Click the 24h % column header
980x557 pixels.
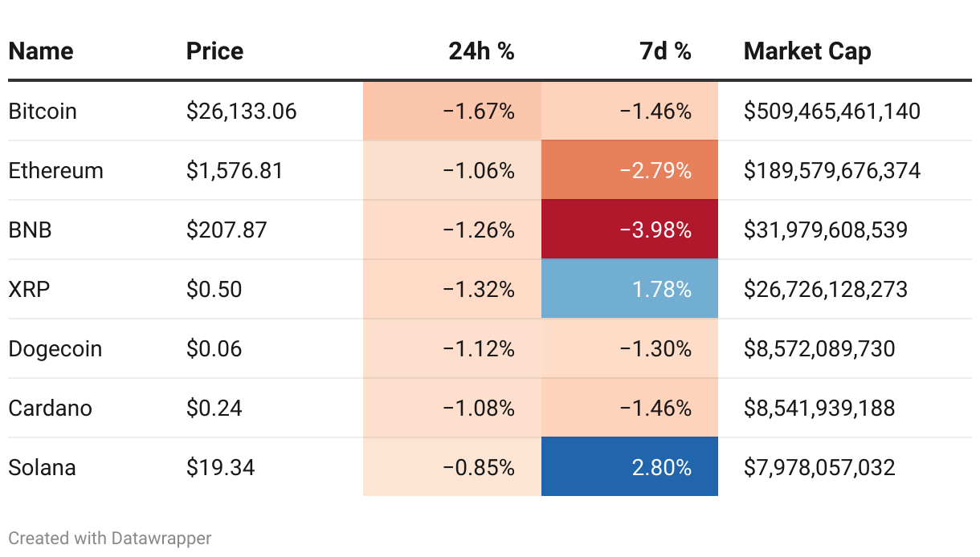coord(481,51)
